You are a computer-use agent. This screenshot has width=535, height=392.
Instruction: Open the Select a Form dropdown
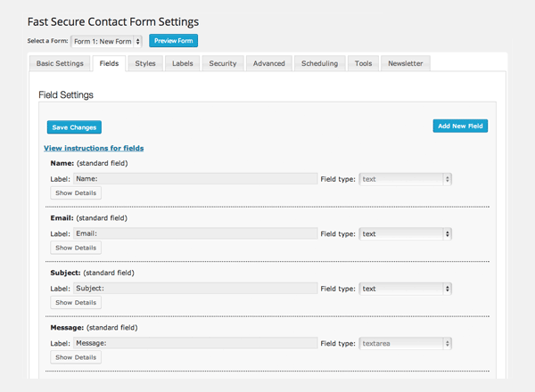coord(106,41)
